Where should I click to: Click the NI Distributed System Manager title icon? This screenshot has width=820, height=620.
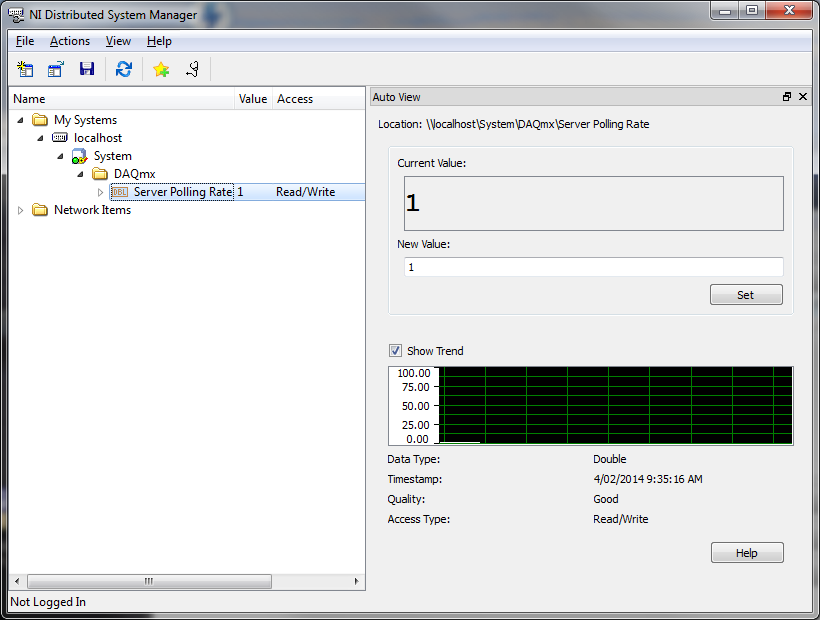16,15
